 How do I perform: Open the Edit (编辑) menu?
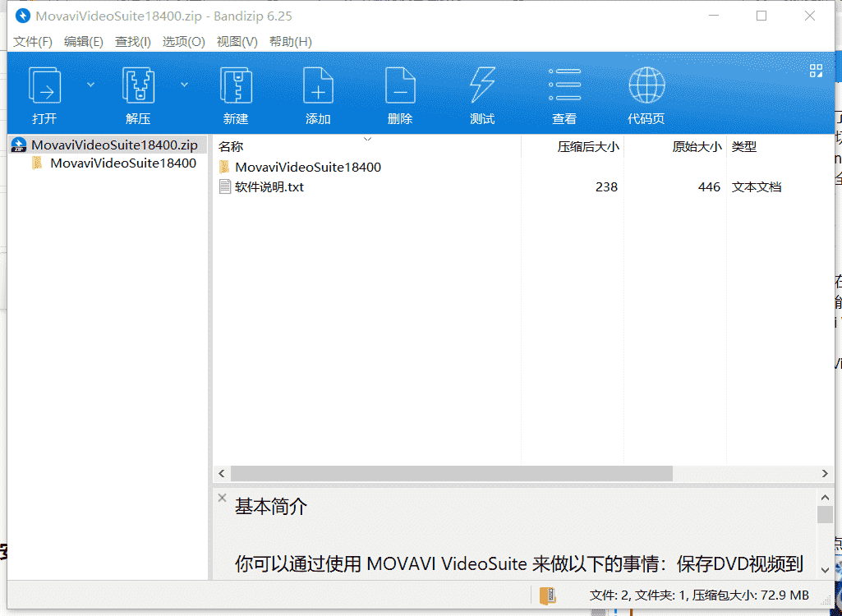(x=83, y=41)
